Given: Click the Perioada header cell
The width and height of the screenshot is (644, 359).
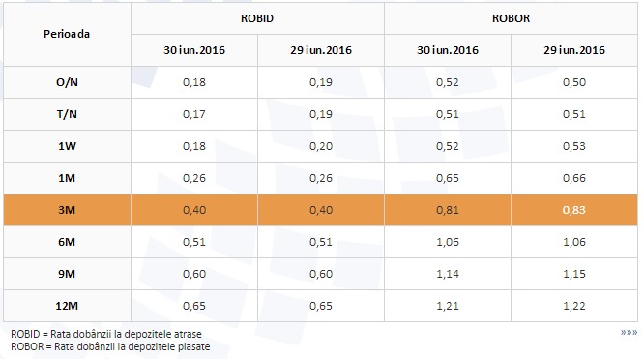Looking at the screenshot, I should click(67, 34).
